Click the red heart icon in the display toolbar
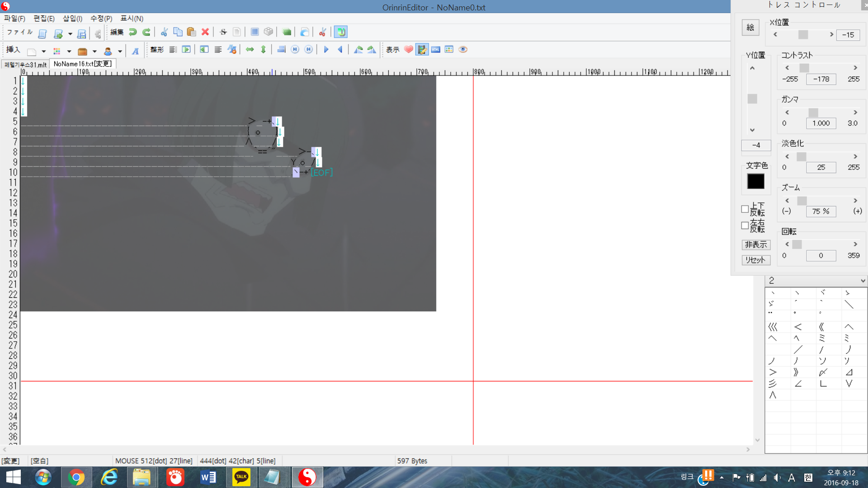This screenshot has width=868, height=488. pos(409,50)
